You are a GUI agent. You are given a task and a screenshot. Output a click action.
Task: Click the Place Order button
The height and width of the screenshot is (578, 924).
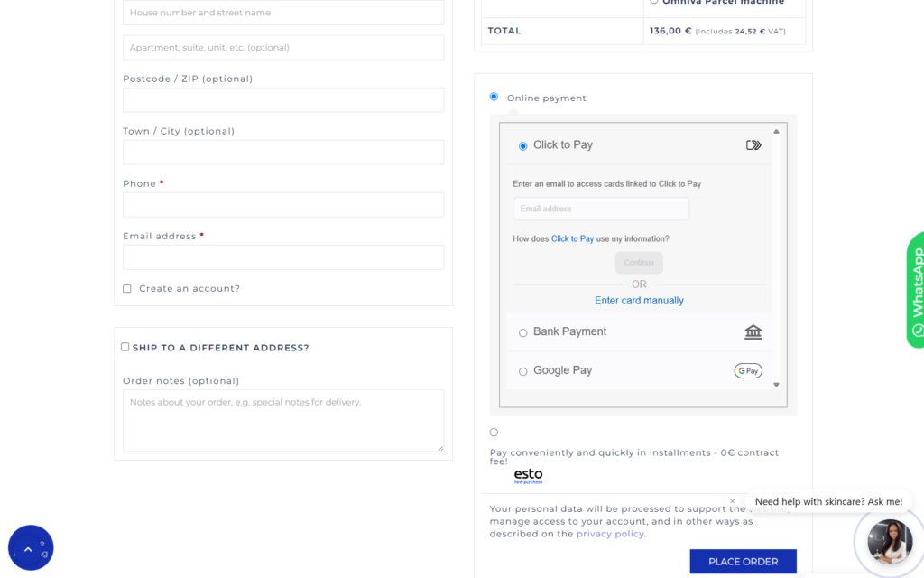743,562
